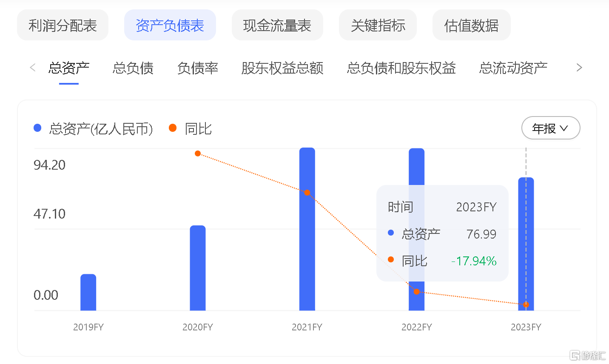Select 总负债和股东权益 metric
609x364 pixels.
coord(401,68)
